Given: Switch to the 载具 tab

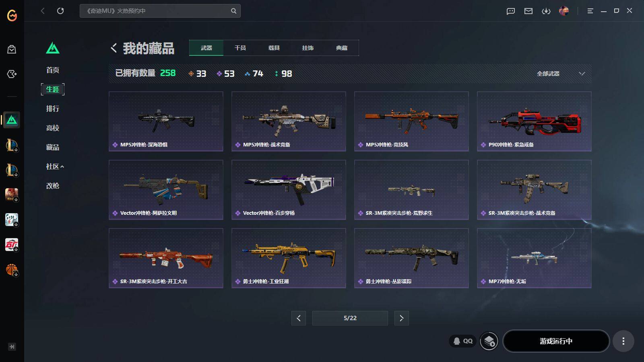Looking at the screenshot, I should coord(274,48).
